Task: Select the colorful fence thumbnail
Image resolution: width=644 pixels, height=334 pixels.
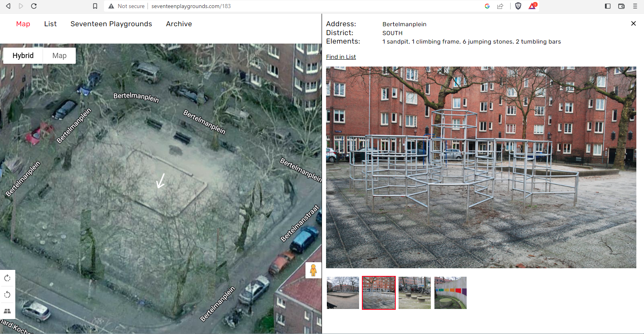Action: click(x=451, y=293)
